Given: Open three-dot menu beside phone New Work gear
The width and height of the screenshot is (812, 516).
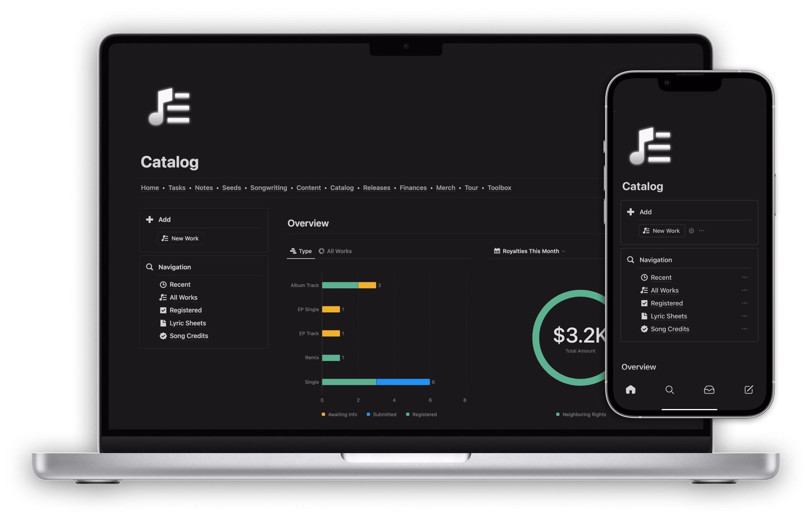Looking at the screenshot, I should coord(701,231).
